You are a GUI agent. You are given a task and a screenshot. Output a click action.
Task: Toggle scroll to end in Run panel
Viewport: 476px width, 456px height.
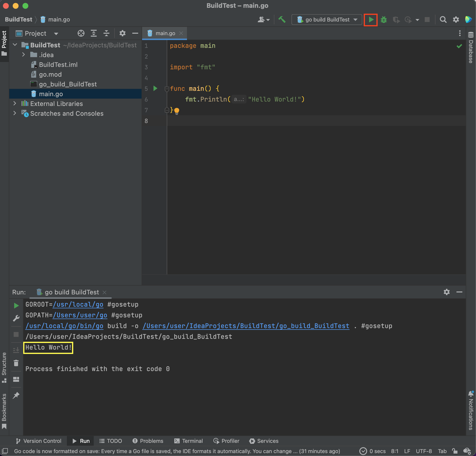(x=16, y=350)
